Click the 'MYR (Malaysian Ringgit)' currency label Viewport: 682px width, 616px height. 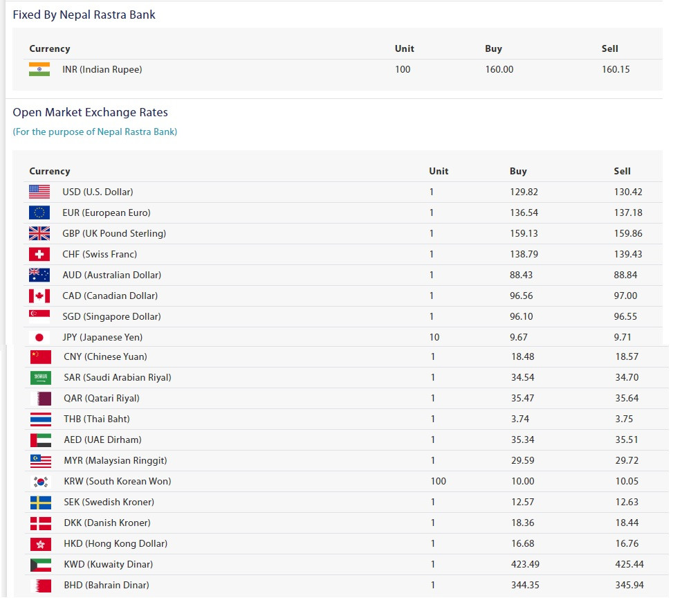tap(116, 460)
